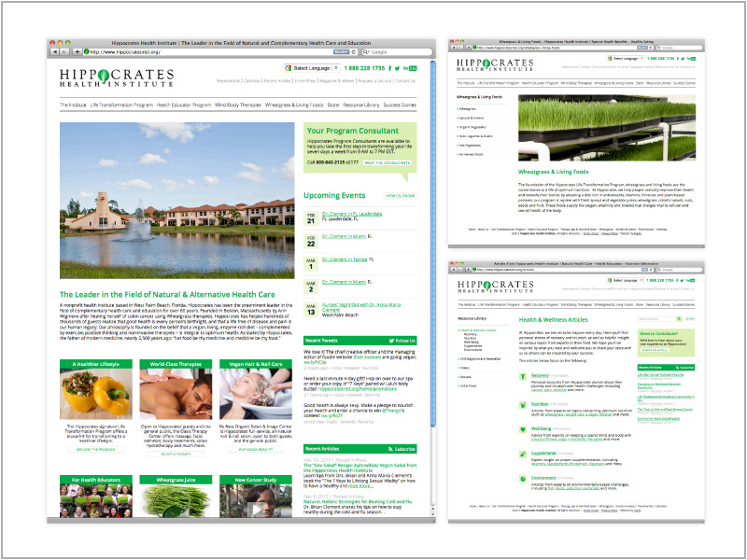Click the Nutrition category icon in Articles window
The height and width of the screenshot is (560, 747).
[x=523, y=405]
